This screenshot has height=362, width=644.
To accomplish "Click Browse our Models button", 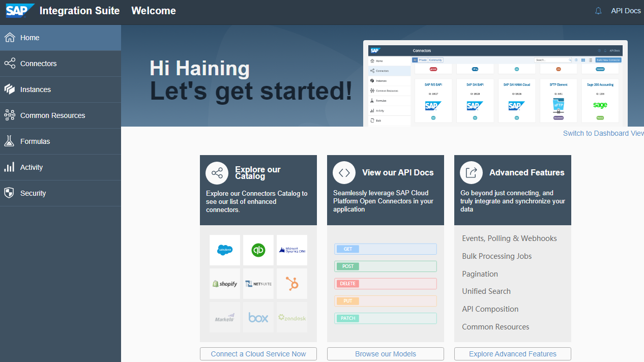I will point(386,354).
